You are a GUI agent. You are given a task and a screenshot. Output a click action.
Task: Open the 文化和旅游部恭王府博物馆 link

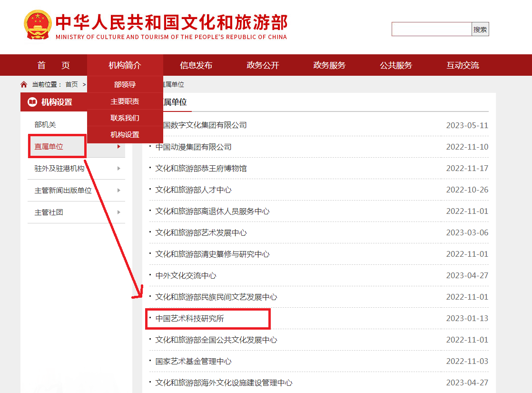click(x=201, y=169)
